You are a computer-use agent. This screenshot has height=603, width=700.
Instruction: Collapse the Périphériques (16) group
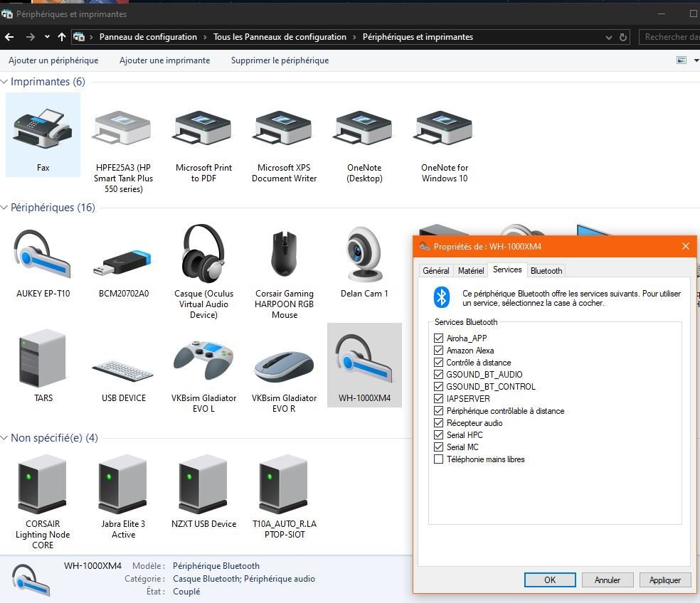[4, 208]
